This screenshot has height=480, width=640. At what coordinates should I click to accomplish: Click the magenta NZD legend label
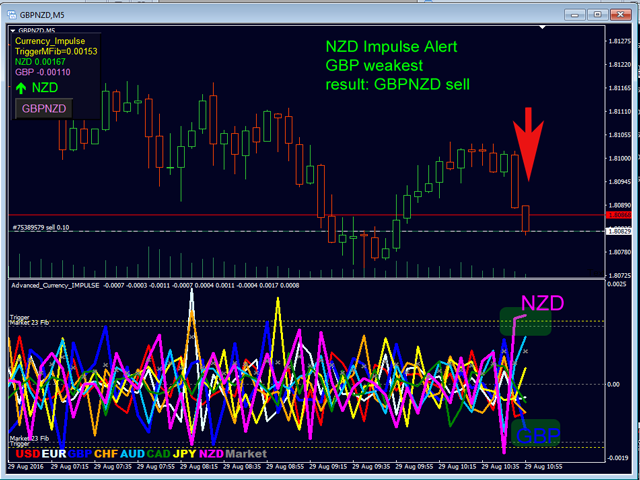tap(211, 454)
